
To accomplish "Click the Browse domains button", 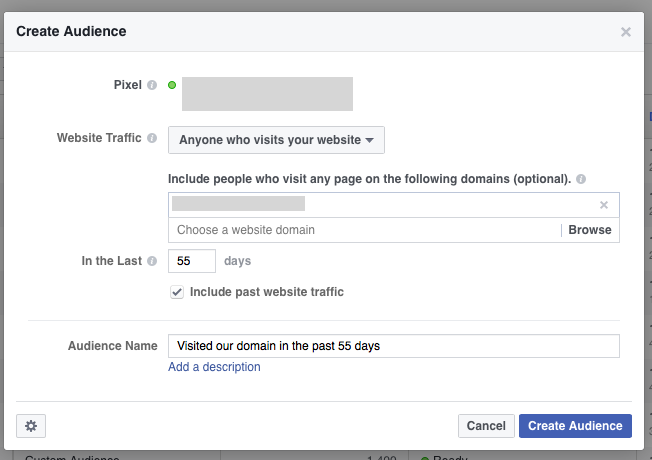I will [590, 230].
